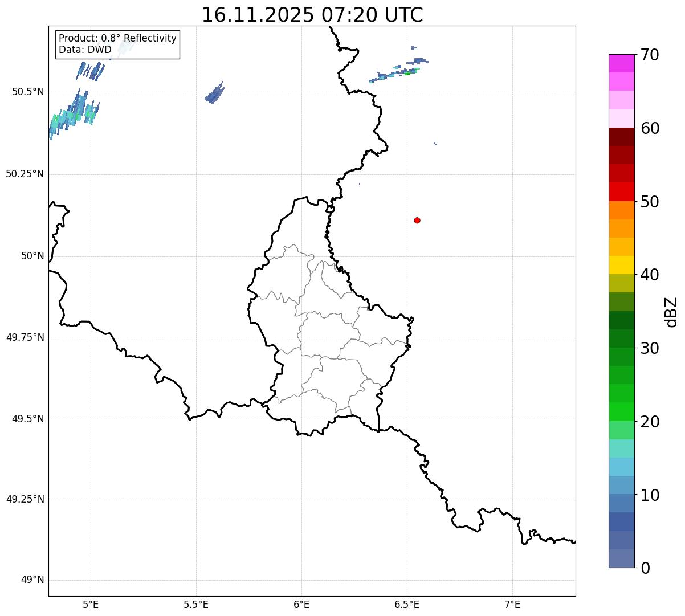This screenshot has width=685, height=616.
Task: Select the Product 0.8° Reflectivity info box
Action: point(118,44)
